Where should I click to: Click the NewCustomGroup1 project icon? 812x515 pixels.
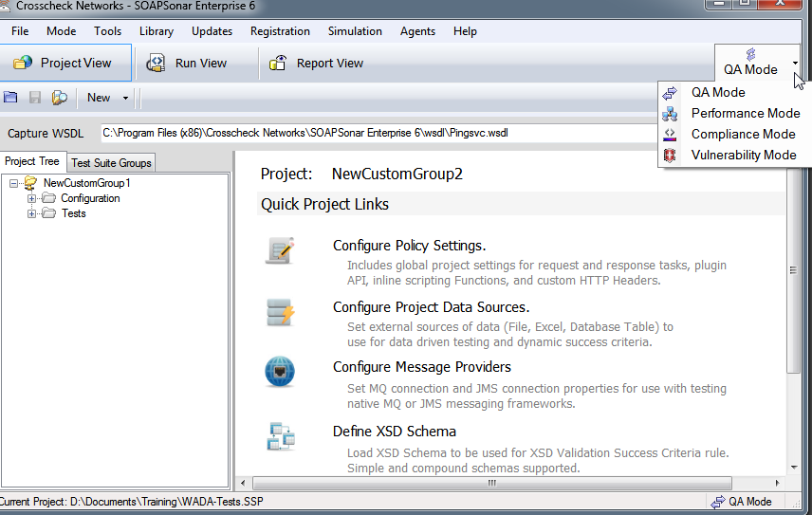[30, 183]
